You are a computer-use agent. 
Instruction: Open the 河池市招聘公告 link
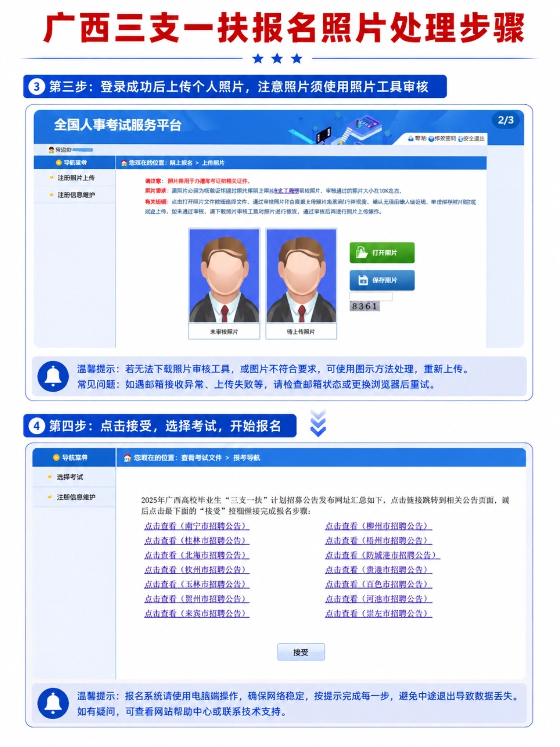[378, 599]
